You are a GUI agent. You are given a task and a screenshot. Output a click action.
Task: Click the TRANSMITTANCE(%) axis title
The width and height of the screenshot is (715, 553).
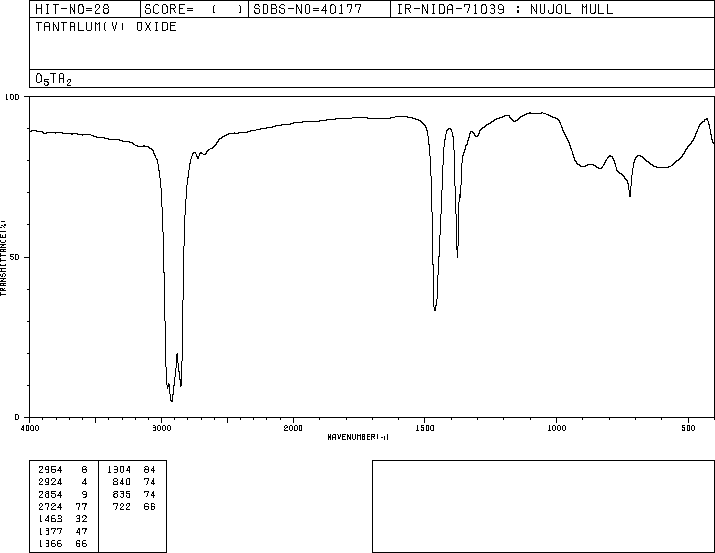tap(3, 258)
